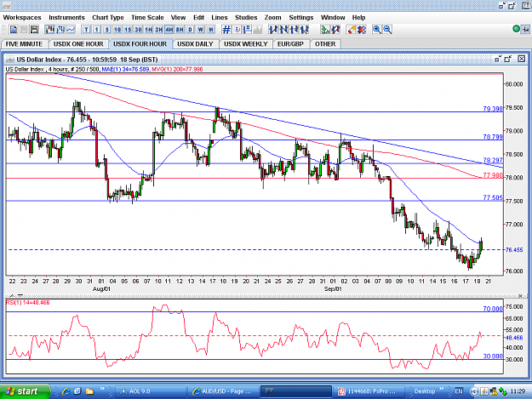Choose the daily (D) time scale button
The height and width of the screenshot is (399, 532).
[191, 30]
